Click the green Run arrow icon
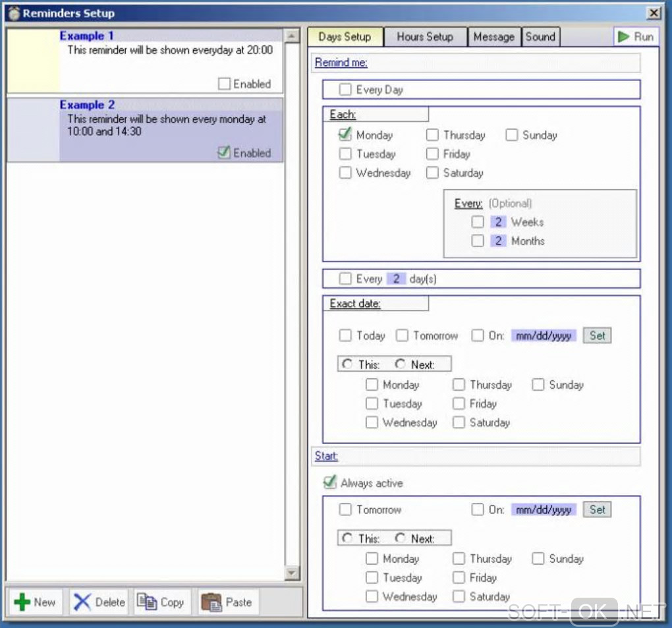 (623, 37)
